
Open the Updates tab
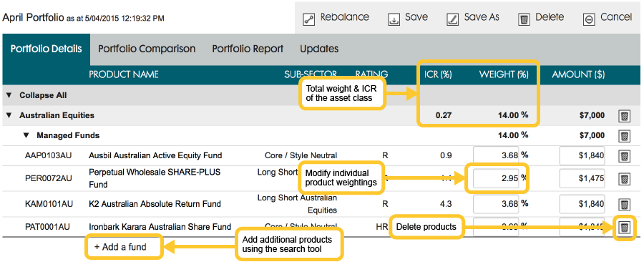click(319, 49)
